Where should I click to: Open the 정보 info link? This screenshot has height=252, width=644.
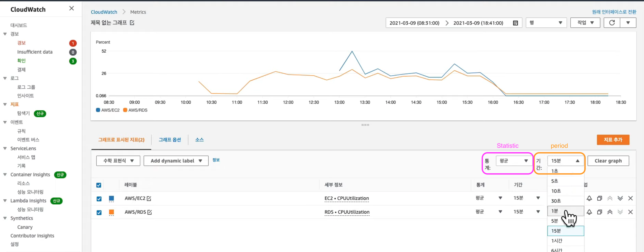[x=216, y=160]
